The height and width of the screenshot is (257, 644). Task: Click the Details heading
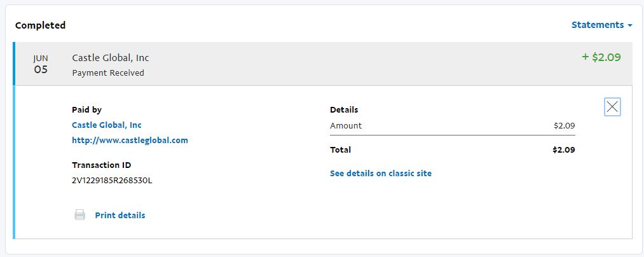pos(344,109)
